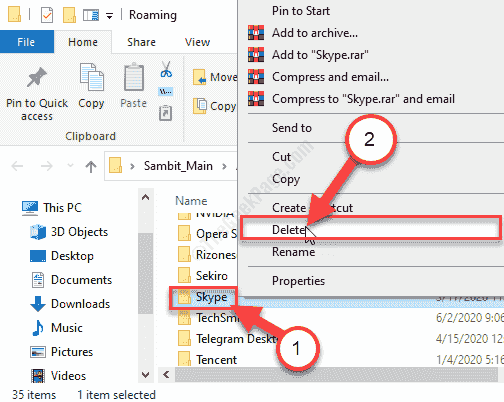Image resolution: width=504 pixels, height=402 pixels.
Task: Click the Copy icon in Clipboard group
Action: tap(91, 77)
